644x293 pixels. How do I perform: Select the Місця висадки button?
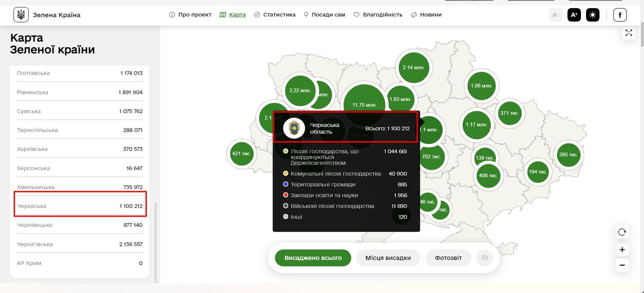point(388,258)
